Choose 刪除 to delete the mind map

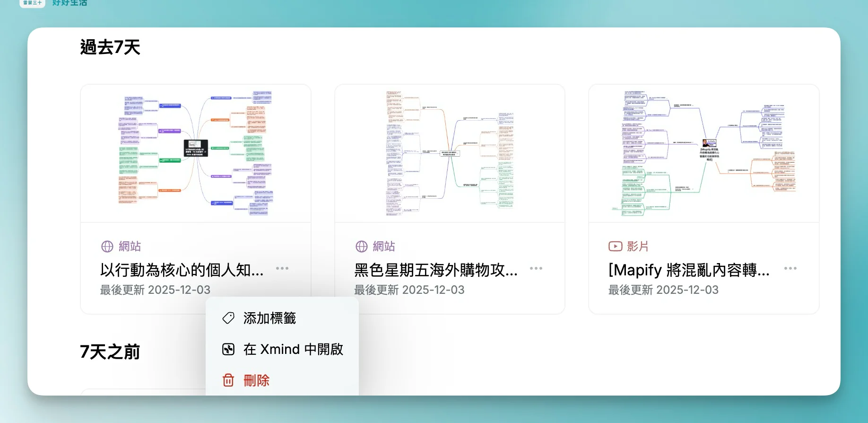(256, 380)
